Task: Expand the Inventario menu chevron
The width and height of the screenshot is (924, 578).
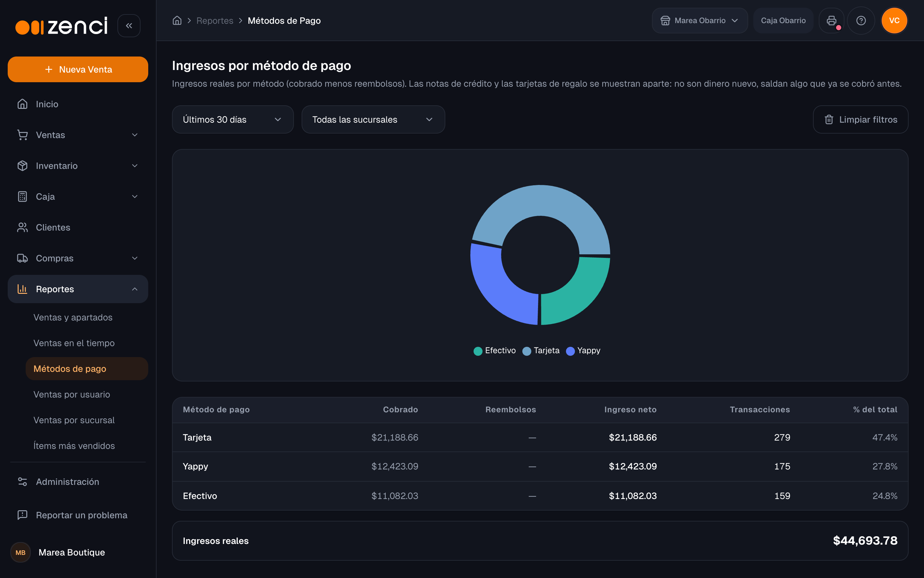Action: tap(135, 165)
